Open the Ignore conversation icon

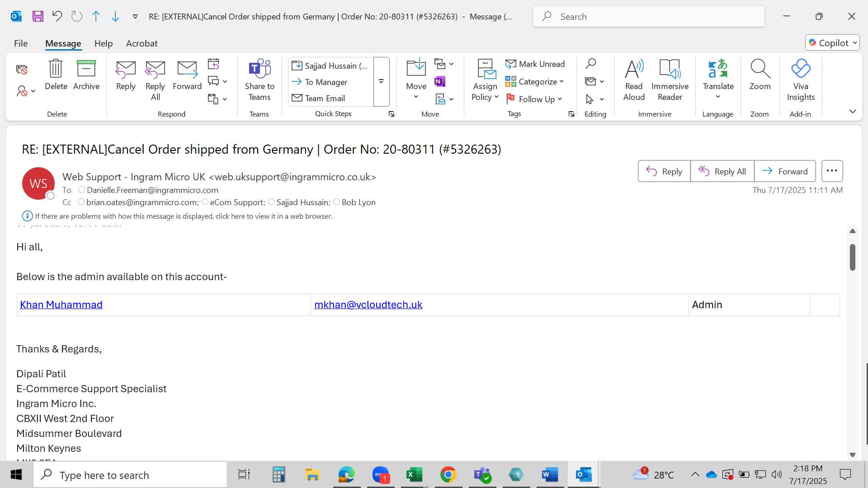coord(22,70)
